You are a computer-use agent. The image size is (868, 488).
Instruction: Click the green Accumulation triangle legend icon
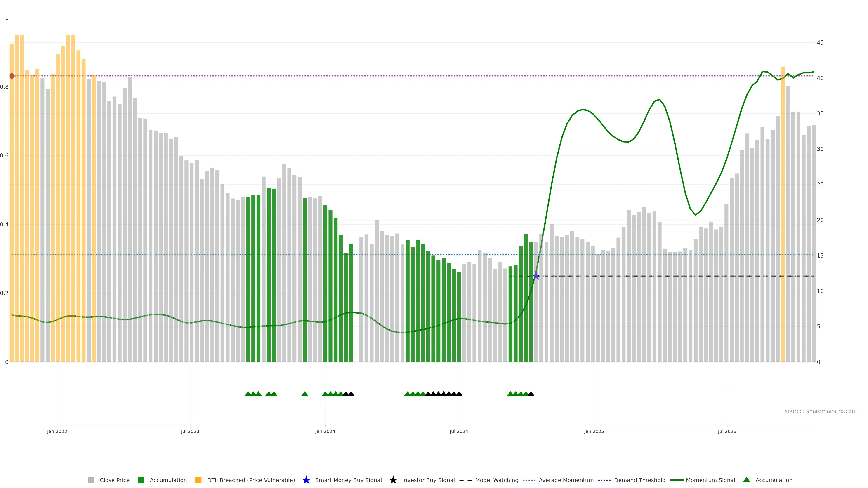[x=746, y=480]
